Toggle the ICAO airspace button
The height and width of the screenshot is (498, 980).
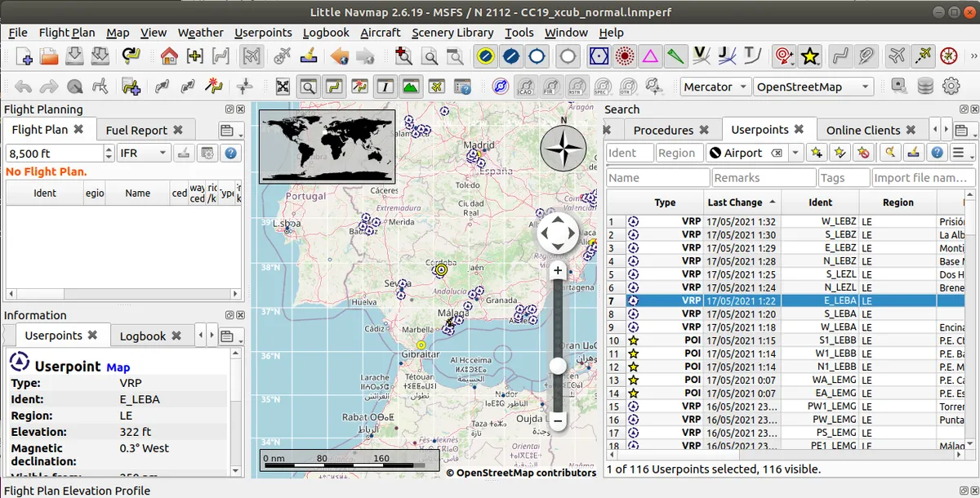[x=527, y=87]
